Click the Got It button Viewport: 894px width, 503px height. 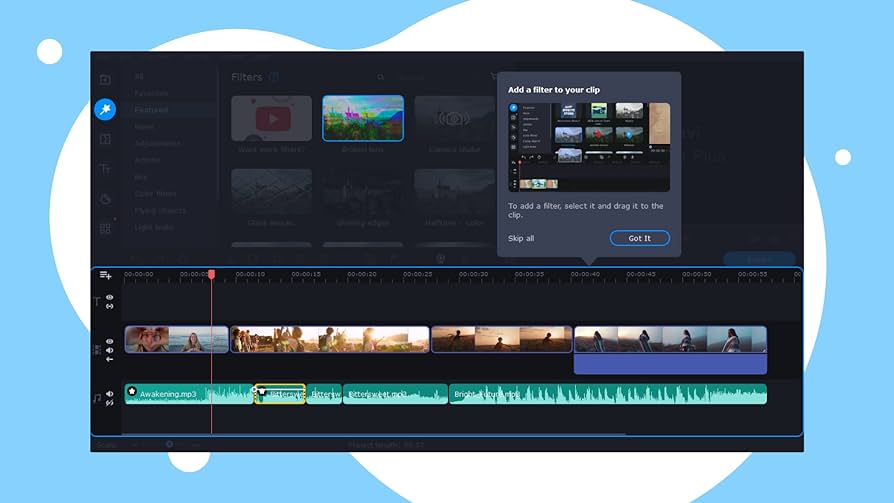click(x=639, y=238)
